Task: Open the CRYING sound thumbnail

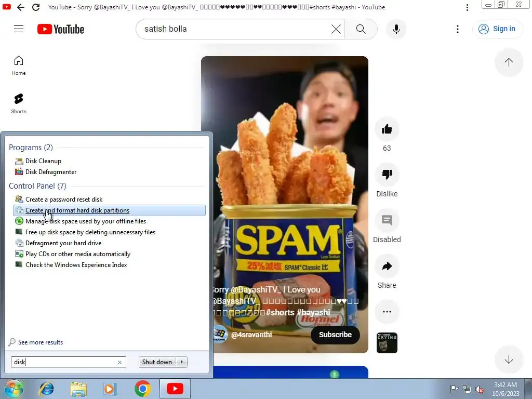Action: [x=387, y=343]
